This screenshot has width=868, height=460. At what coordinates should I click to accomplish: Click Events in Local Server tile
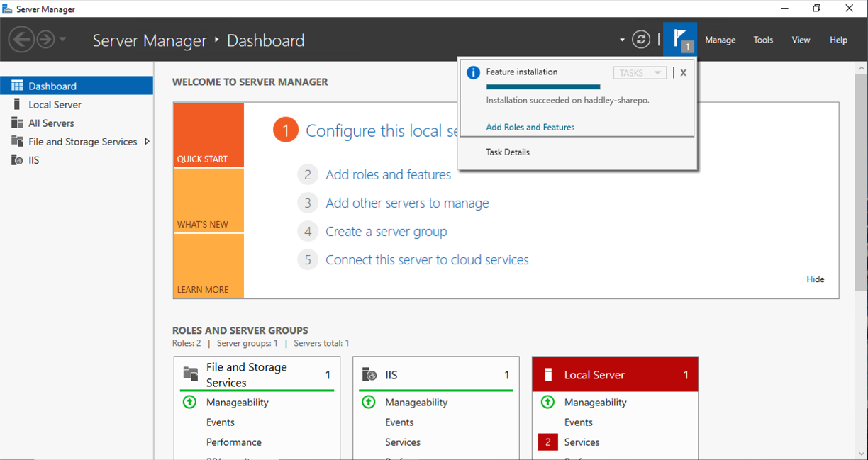tap(579, 422)
